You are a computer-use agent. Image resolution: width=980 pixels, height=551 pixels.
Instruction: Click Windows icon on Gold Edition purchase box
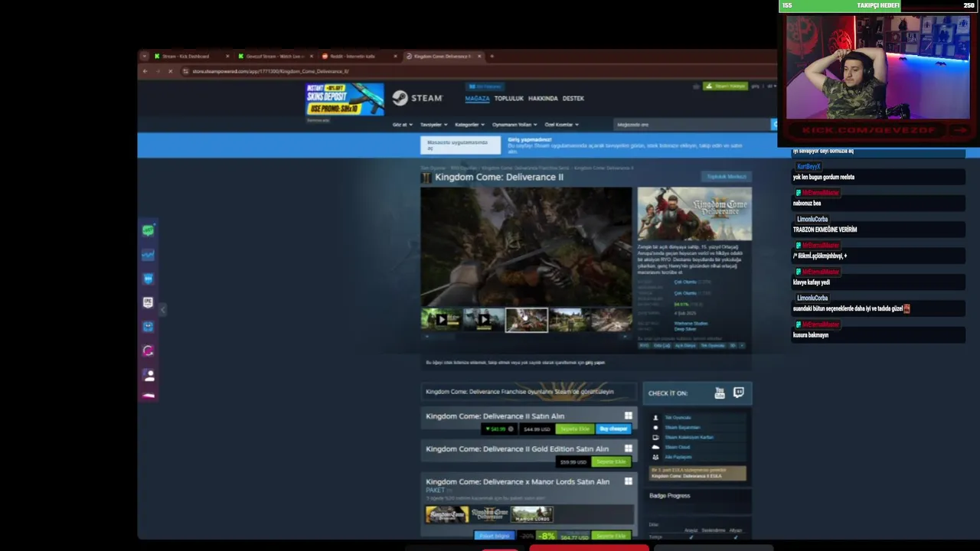point(628,448)
